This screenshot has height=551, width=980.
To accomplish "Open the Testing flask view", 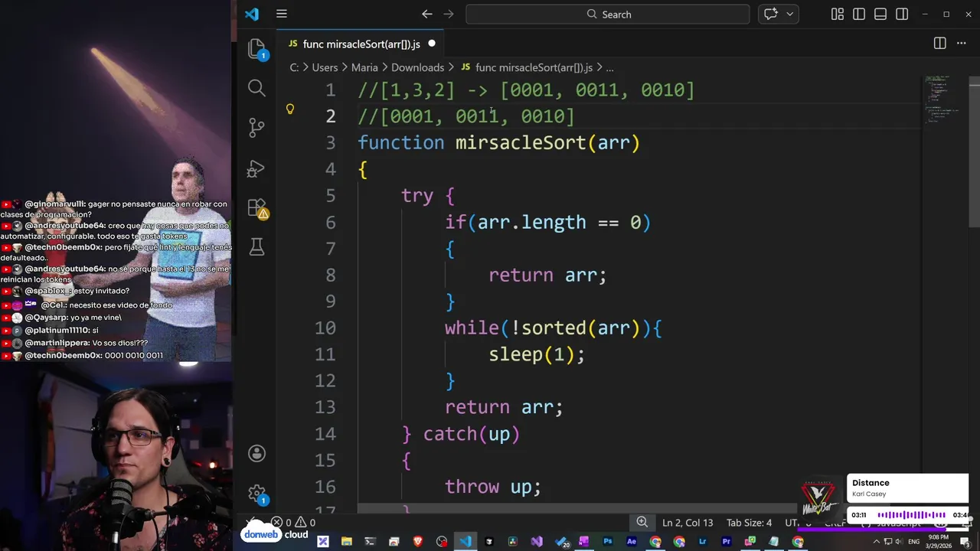I will [x=256, y=246].
